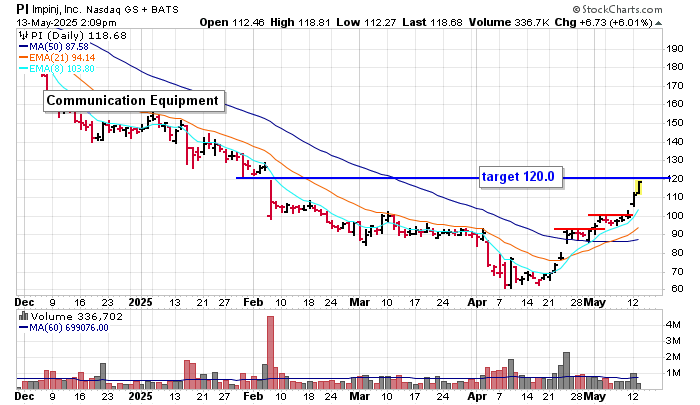Click the 13-May-2025 2:09pm timestamp
Viewport: 700px width, 405px height.
click(67, 23)
